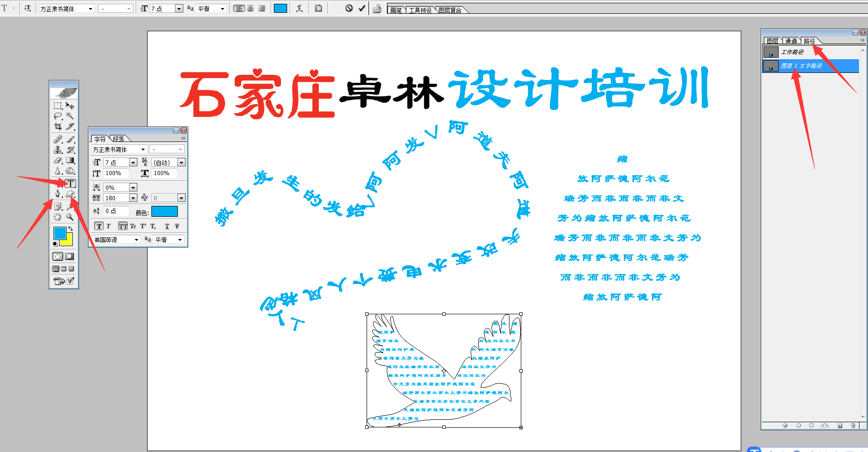Viewport: 868px width, 452px height.
Task: Toggle the character and paragraph palettes
Action: (318, 8)
